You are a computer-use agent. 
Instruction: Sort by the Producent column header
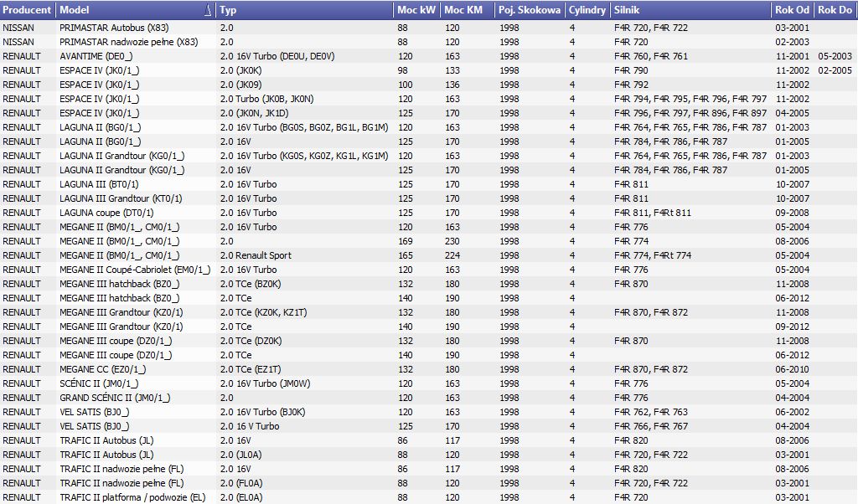(28, 10)
